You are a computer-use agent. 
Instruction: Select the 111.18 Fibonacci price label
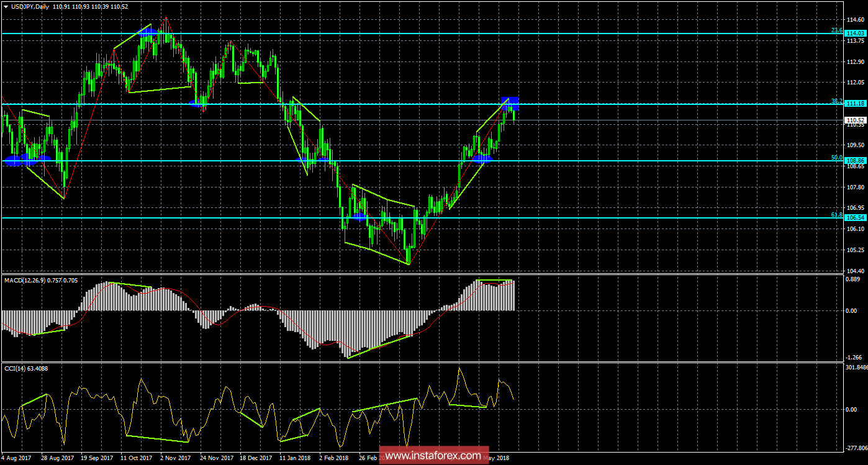point(856,104)
